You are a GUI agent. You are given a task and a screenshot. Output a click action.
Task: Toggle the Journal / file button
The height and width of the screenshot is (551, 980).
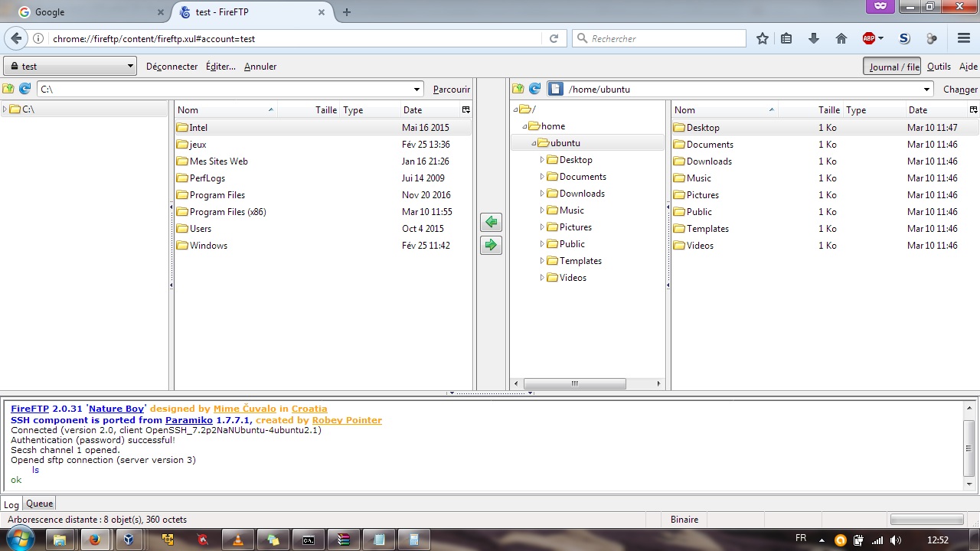[893, 67]
